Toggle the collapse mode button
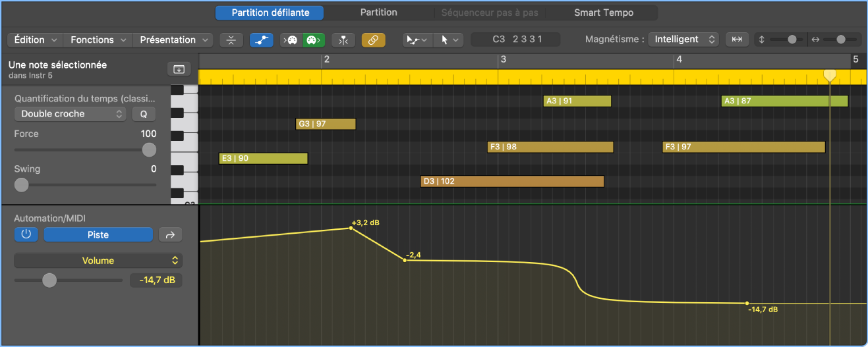The width and height of the screenshot is (868, 347). click(231, 40)
